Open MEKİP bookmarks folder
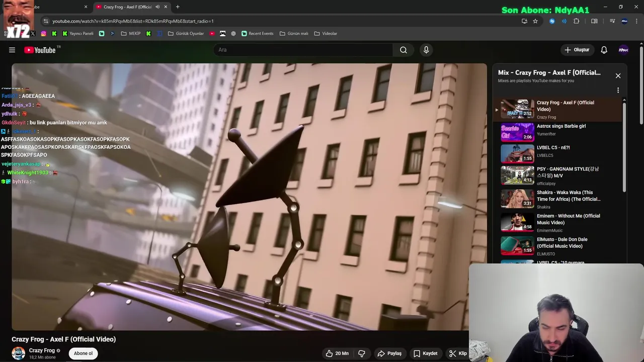This screenshot has width=644, height=362. pos(131,34)
